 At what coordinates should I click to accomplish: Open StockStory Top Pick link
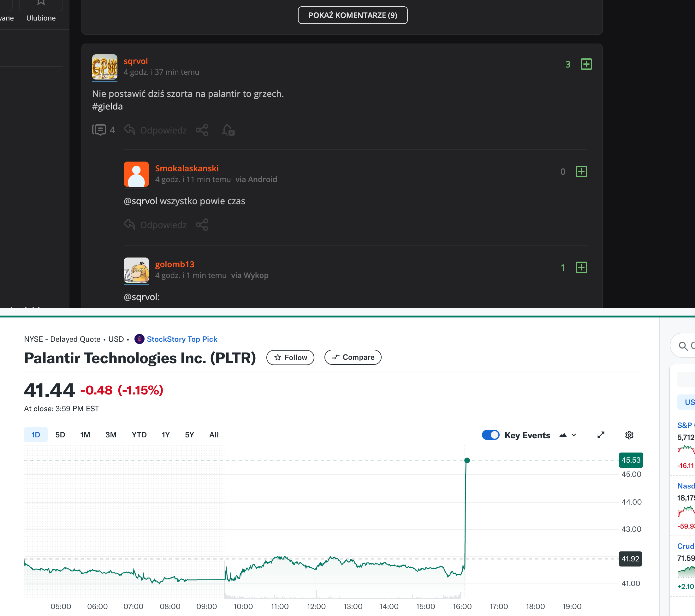(x=181, y=339)
